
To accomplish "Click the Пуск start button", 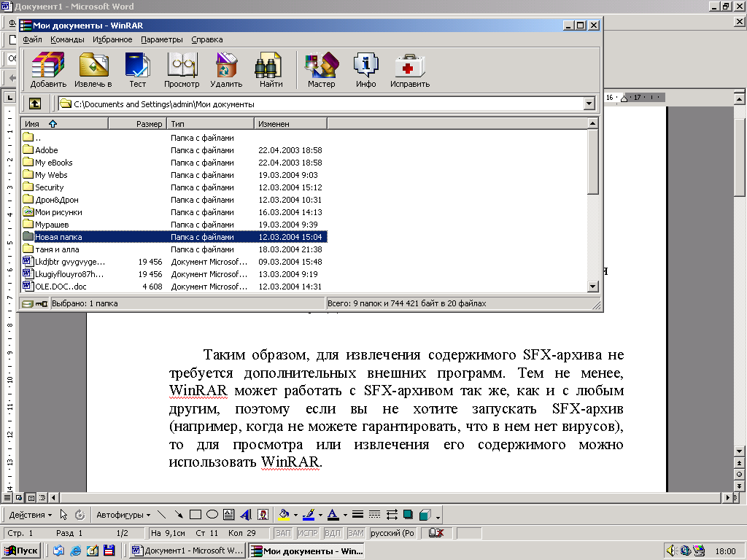I will 21,551.
